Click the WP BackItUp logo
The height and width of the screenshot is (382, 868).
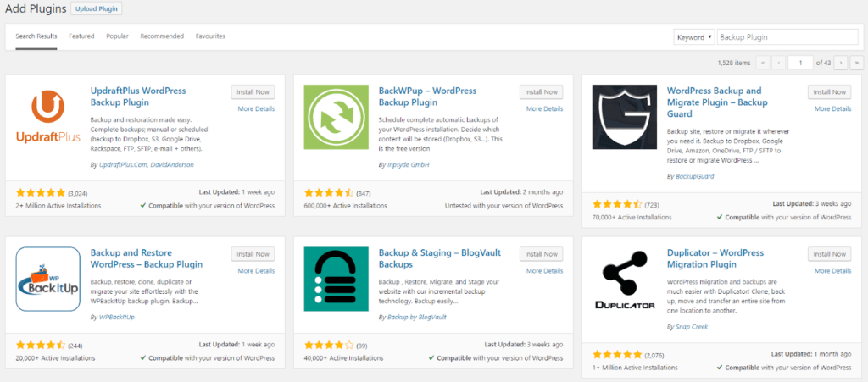(x=48, y=280)
